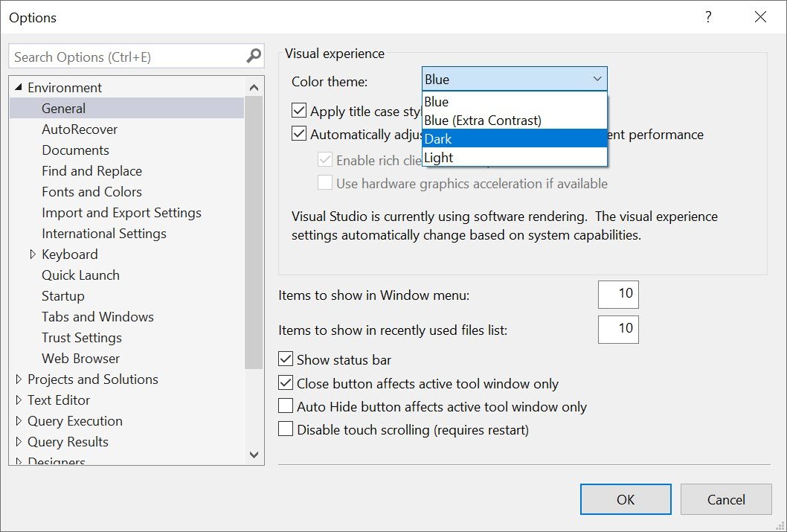Choose Blue theme from list
787x532 pixels.
[x=515, y=101]
